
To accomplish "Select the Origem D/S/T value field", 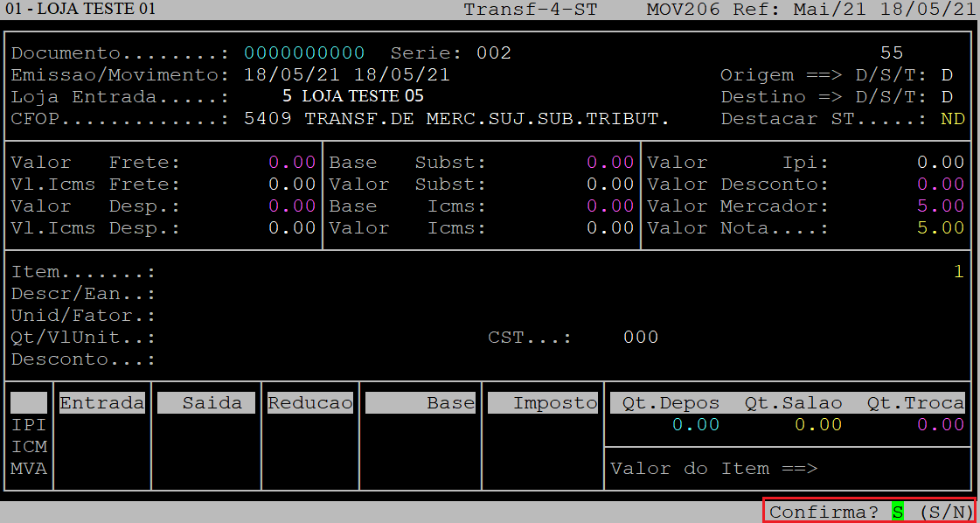I will 947,75.
